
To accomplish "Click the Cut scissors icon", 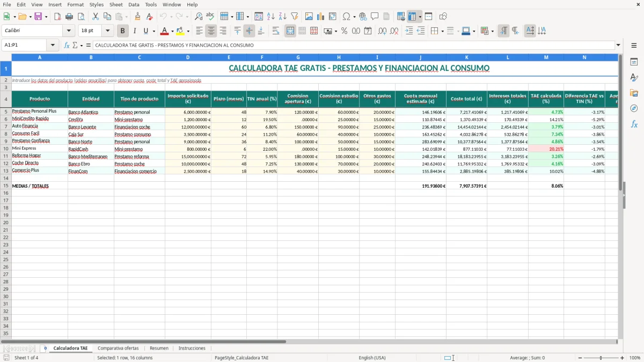I will 96,17.
